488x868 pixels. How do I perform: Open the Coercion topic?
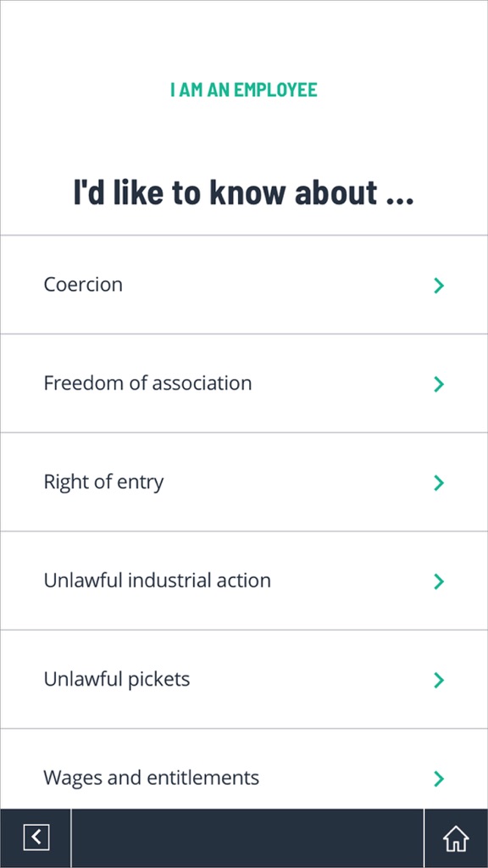(x=244, y=285)
